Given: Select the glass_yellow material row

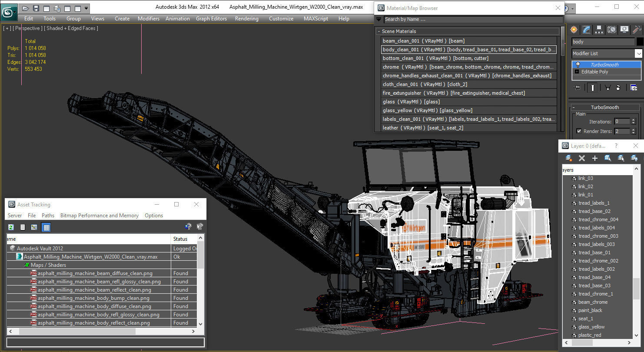Looking at the screenshot, I should pos(469,110).
